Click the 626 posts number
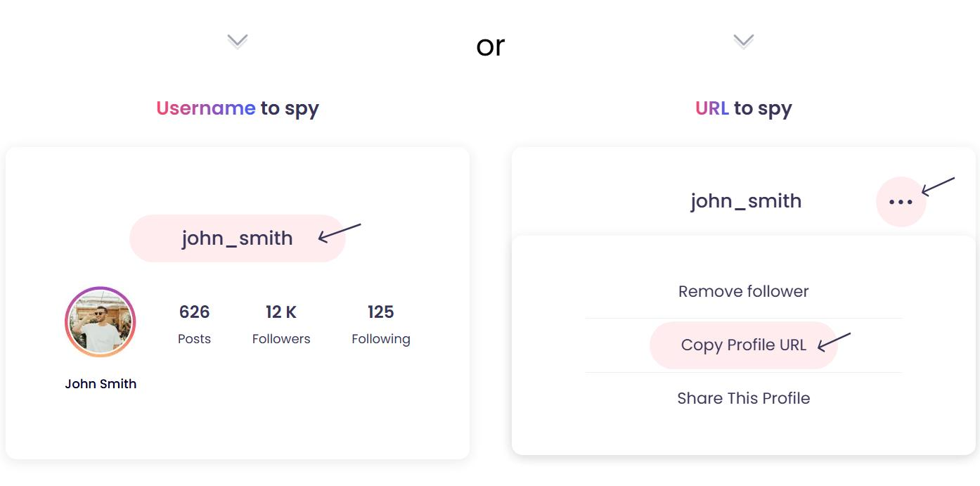Viewport: 980px width, 486px height. pos(194,312)
